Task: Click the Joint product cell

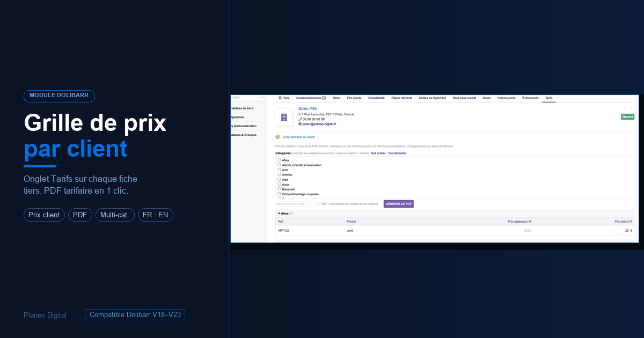Action: pos(350,231)
